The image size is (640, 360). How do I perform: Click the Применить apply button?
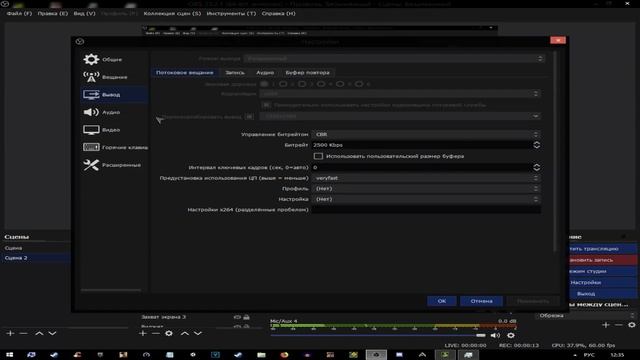pos(533,301)
